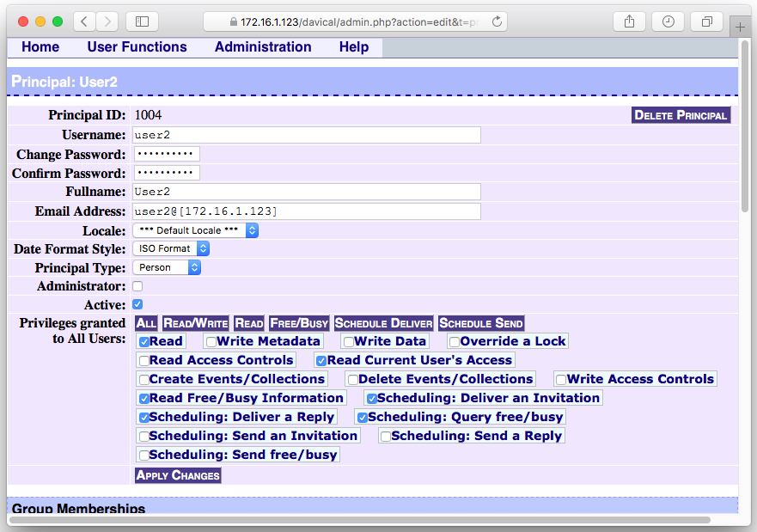Click the Apply Changes button
Screen dimensions: 757x532
tap(178, 475)
